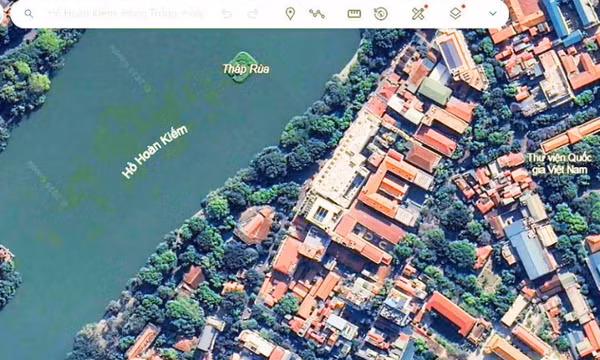
Task: Click the undo arrow in toolbar
Action: click(227, 14)
